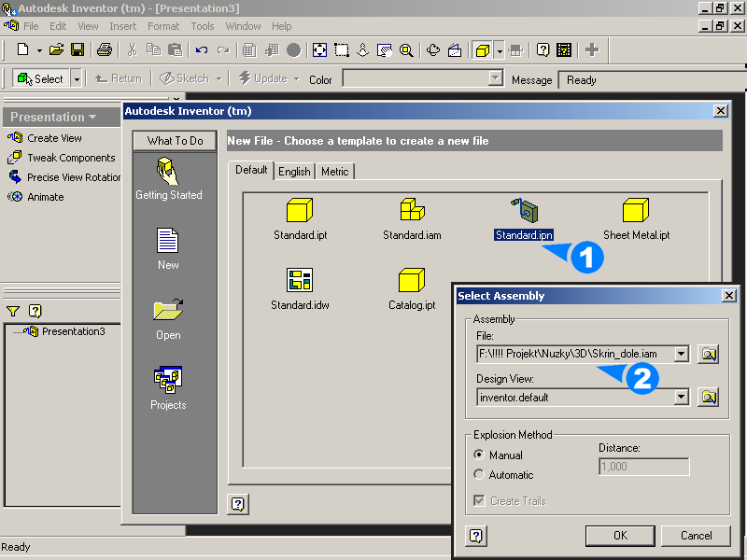Click the Open folder toolbar icon
The height and width of the screenshot is (560, 747).
(x=56, y=49)
